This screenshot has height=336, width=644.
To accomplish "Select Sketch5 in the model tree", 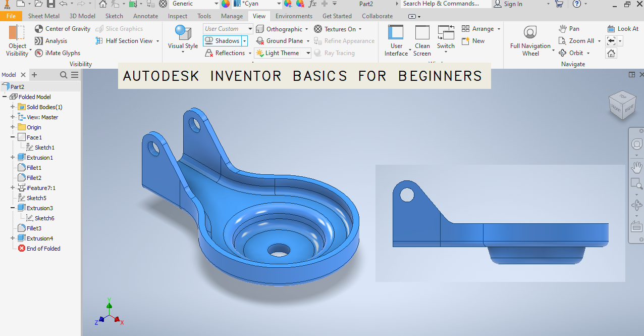I will tap(32, 198).
